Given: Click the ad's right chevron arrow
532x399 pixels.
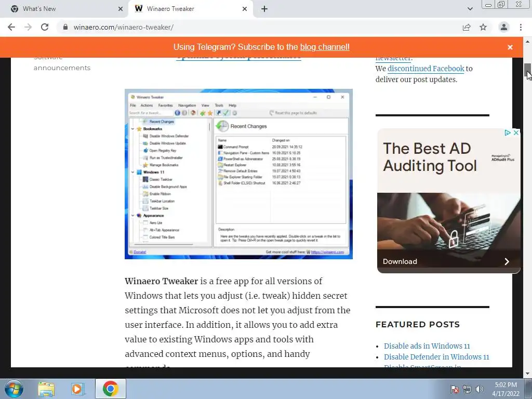Looking at the screenshot, I should 507,261.
